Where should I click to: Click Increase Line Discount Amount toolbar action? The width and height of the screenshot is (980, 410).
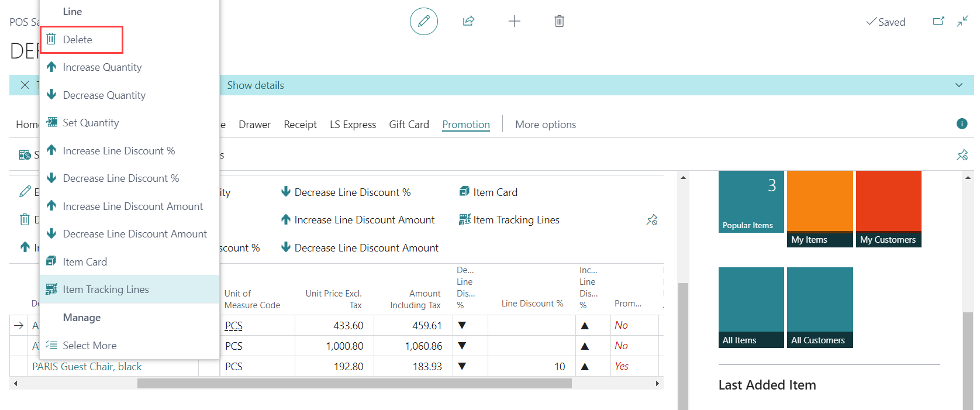[358, 220]
